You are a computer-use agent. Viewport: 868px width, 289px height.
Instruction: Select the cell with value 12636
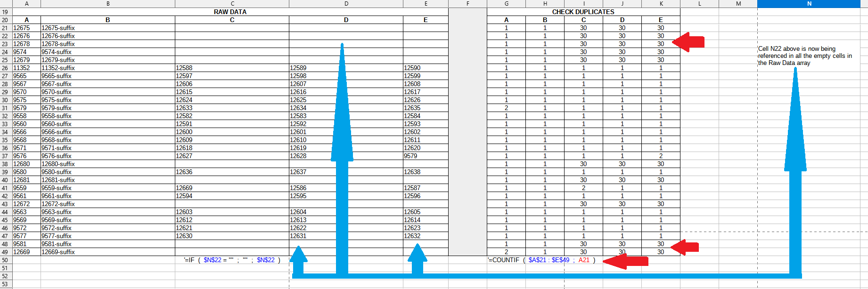232,172
